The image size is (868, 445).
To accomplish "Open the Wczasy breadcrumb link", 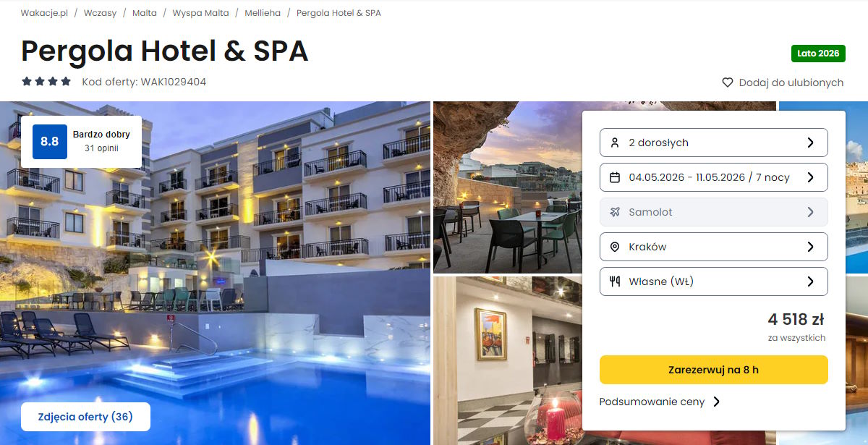I will click(x=100, y=13).
